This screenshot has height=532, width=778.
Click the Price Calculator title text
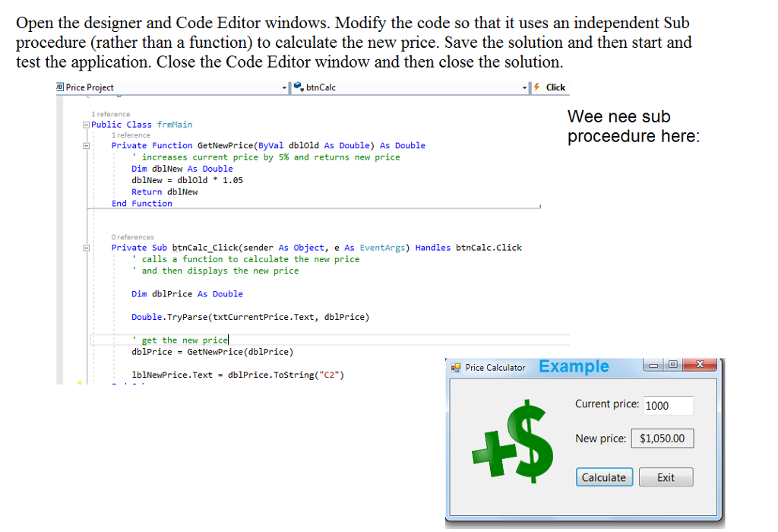(x=495, y=368)
